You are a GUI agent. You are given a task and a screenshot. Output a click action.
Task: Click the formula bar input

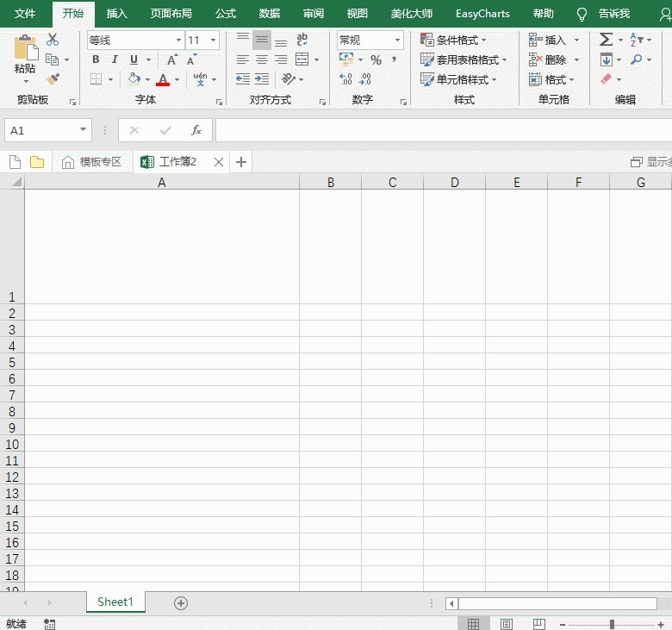444,130
